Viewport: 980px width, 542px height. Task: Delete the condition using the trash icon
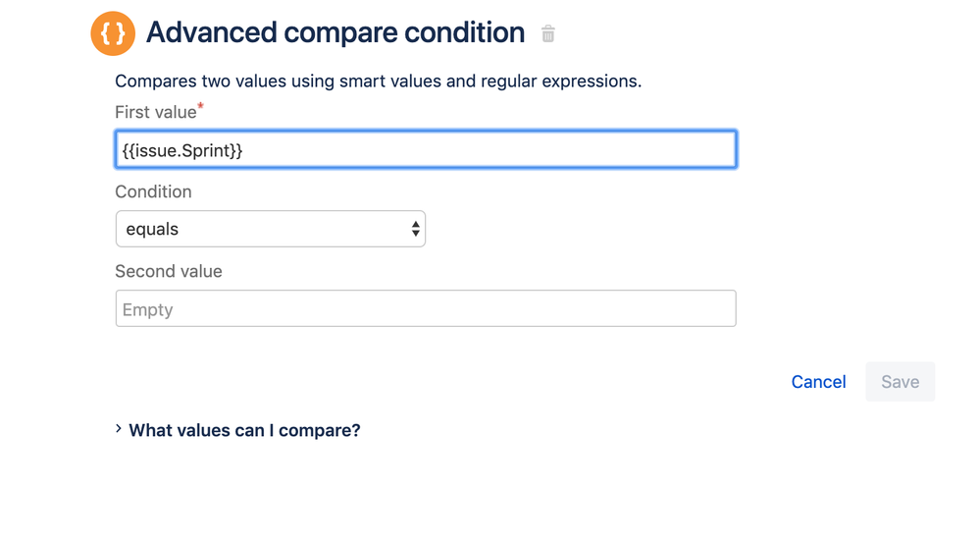(548, 34)
